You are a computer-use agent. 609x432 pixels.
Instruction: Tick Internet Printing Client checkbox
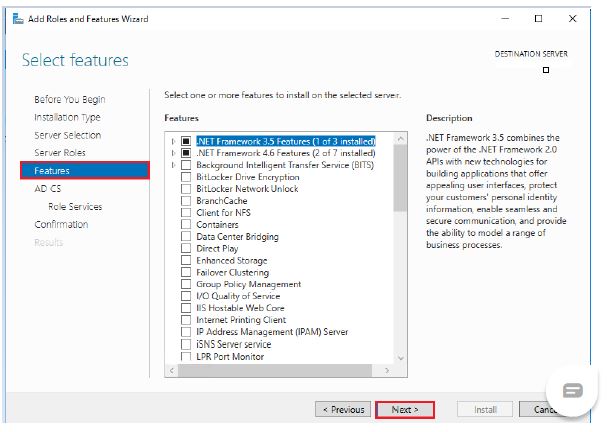pos(186,320)
